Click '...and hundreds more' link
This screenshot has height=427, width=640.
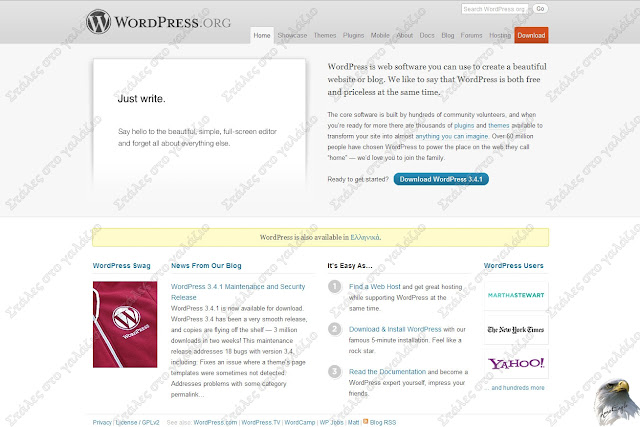(x=515, y=388)
